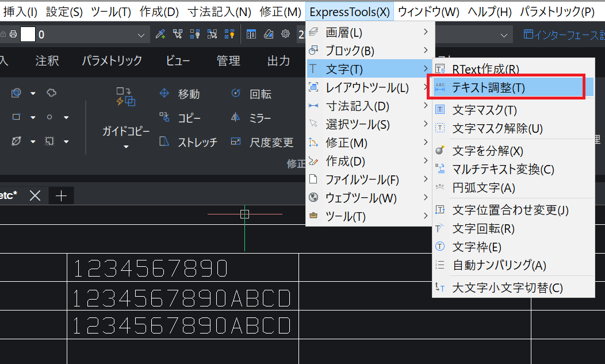Click the layer unisolate cursor icon

(x=212, y=35)
